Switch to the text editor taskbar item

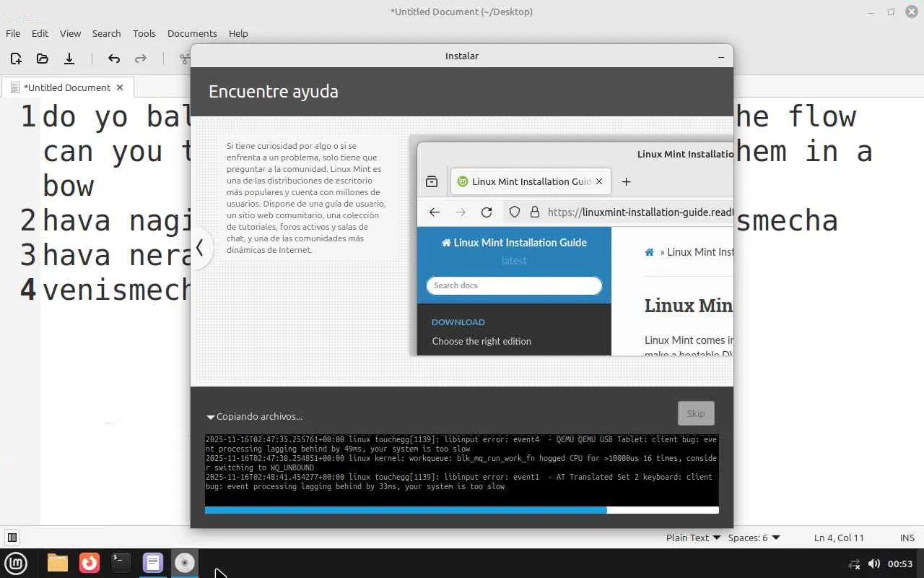153,563
